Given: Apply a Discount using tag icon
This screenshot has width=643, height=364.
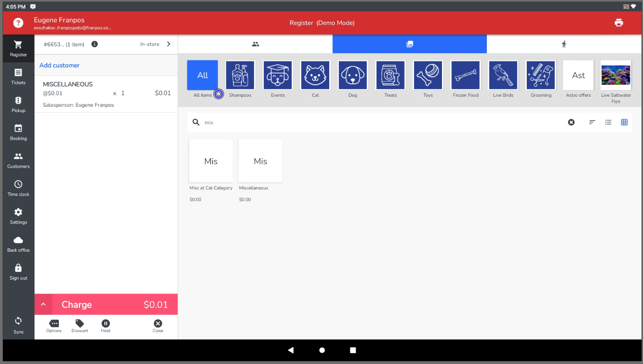Looking at the screenshot, I should (x=80, y=326).
